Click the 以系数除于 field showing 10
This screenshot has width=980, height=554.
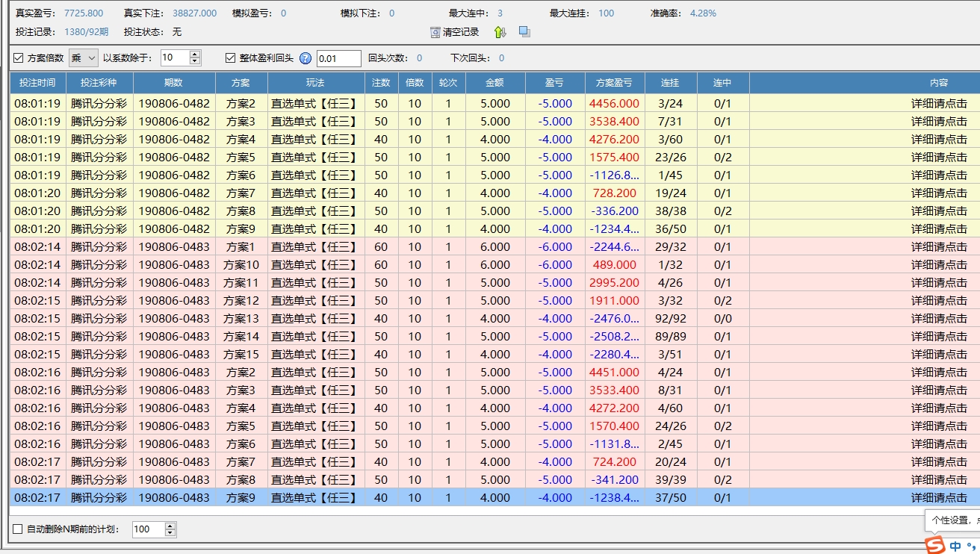coord(175,57)
